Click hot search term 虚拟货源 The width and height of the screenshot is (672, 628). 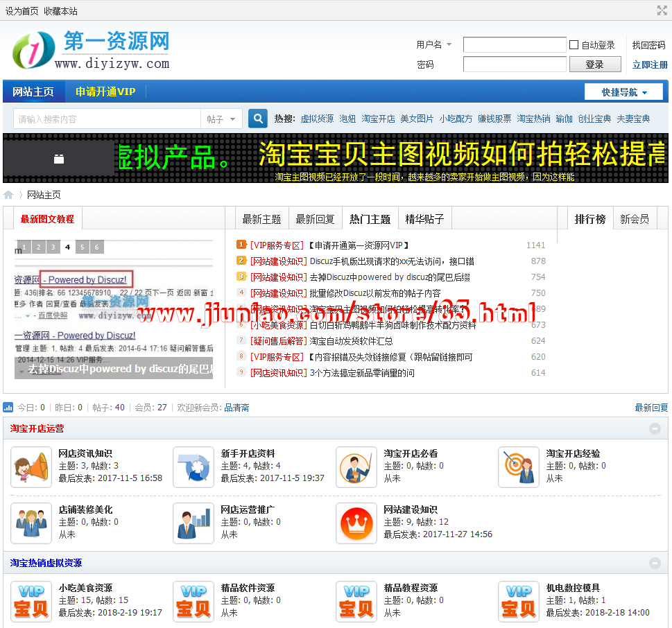[317, 119]
